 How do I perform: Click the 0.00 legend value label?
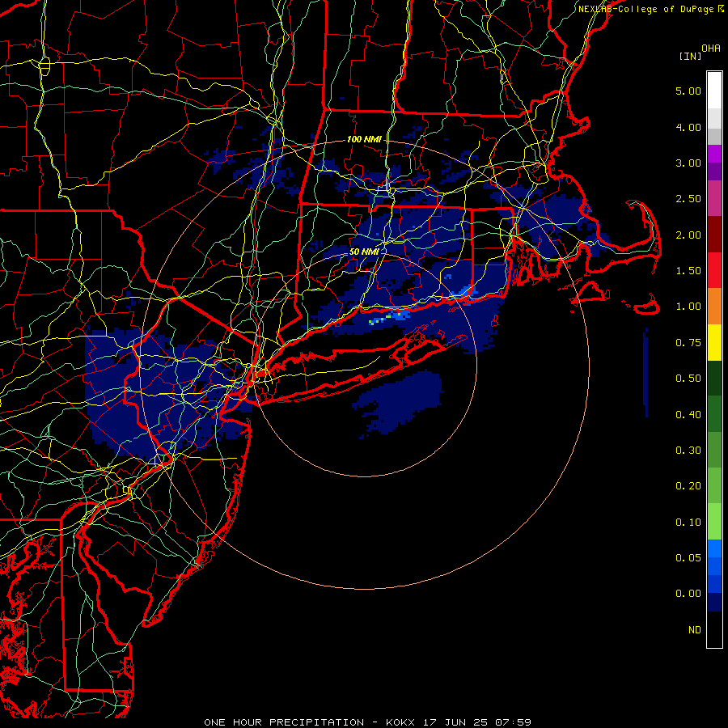pos(688,594)
